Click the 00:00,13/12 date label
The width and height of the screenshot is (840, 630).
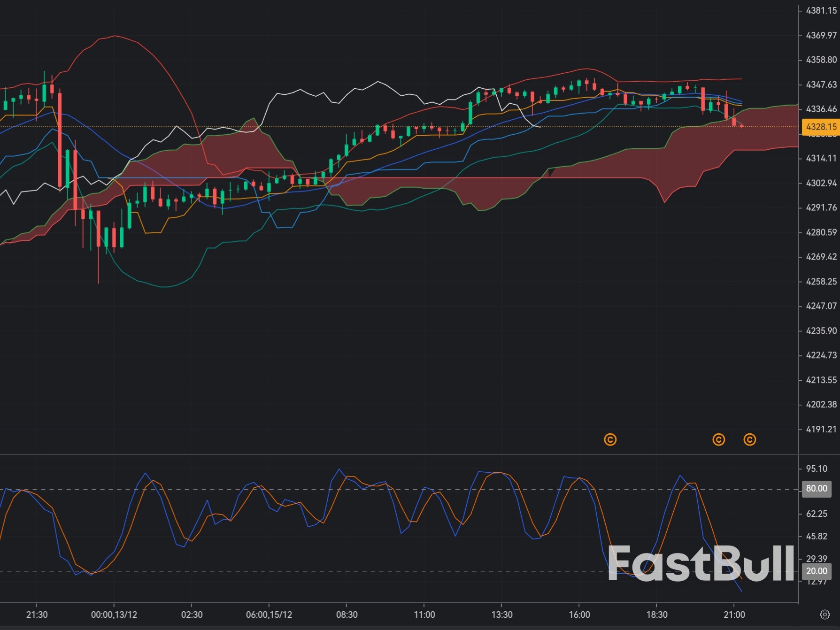click(114, 615)
